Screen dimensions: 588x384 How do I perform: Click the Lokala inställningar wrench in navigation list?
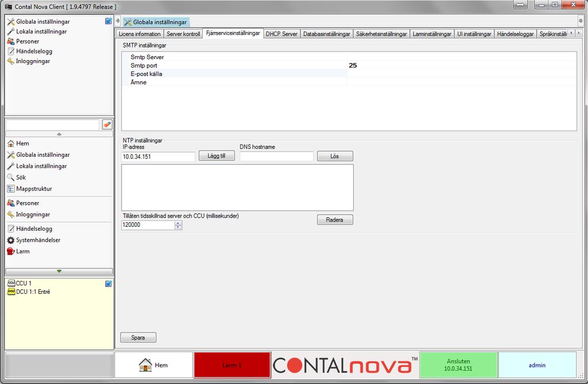11,166
